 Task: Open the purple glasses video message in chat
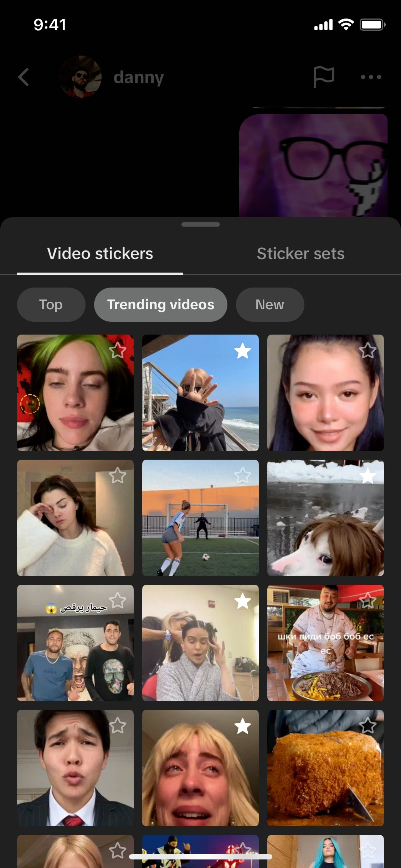313,165
